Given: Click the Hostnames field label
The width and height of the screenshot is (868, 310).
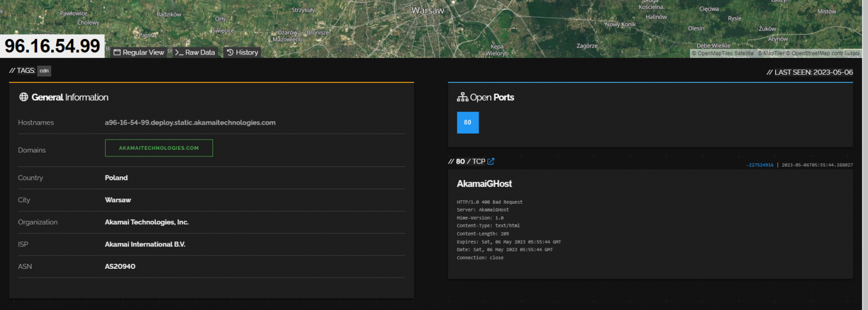Looking at the screenshot, I should click(36, 122).
